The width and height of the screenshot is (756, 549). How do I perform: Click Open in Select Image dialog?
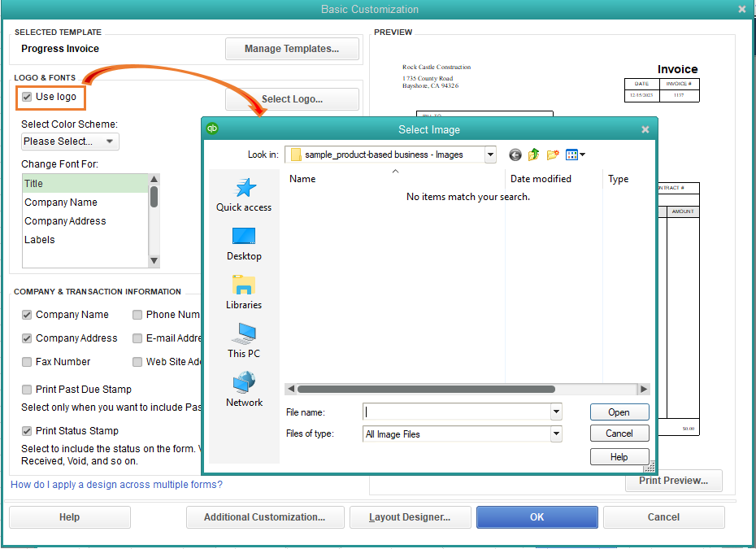click(619, 412)
